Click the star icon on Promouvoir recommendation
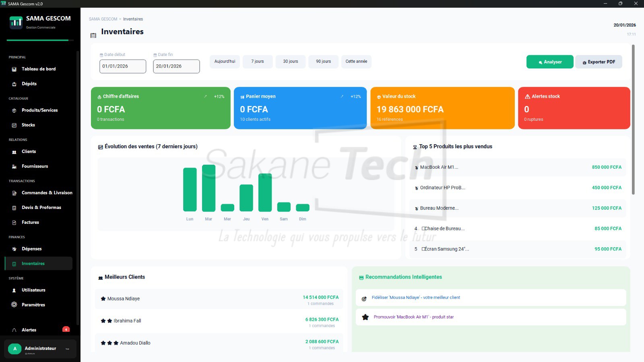 tap(365, 317)
